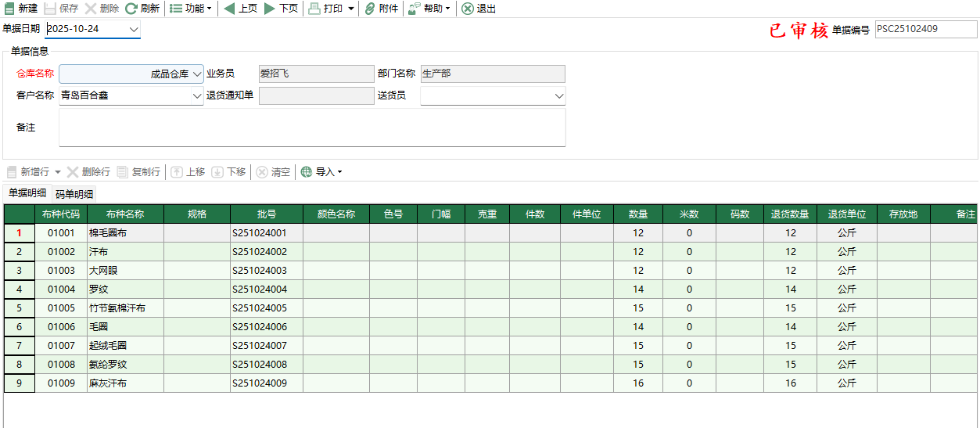Click the 打印 (Print) button

(x=325, y=9)
